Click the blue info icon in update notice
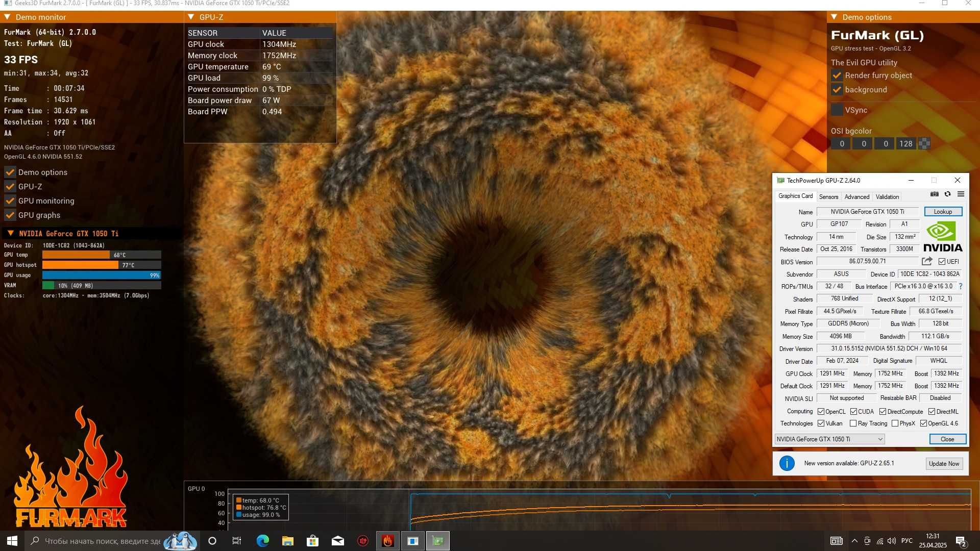This screenshot has height=551, width=980. [787, 463]
